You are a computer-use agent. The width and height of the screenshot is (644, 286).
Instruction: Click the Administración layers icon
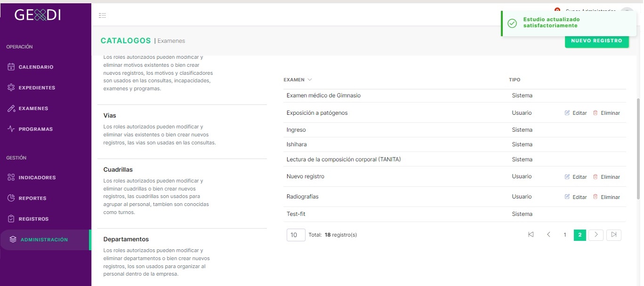[13, 239]
